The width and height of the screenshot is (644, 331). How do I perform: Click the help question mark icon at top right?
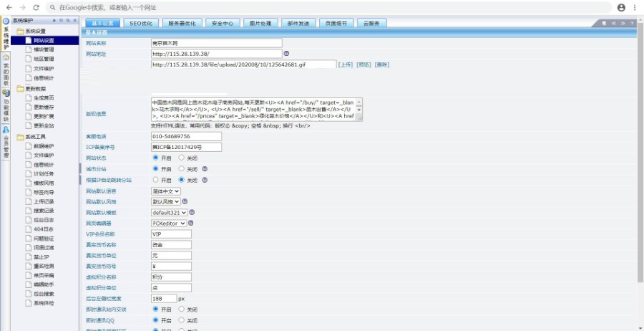[632, 23]
